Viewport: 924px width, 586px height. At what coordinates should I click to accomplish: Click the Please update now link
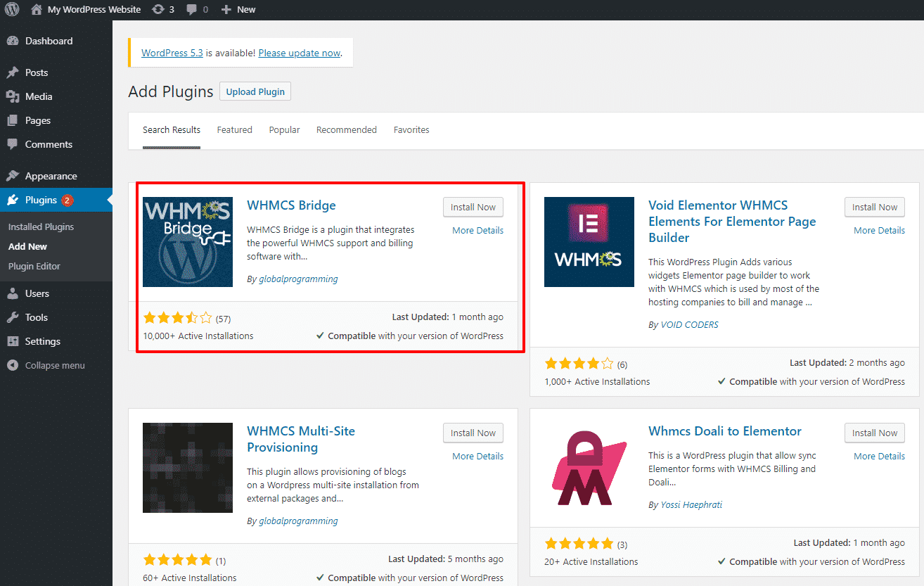pos(299,52)
